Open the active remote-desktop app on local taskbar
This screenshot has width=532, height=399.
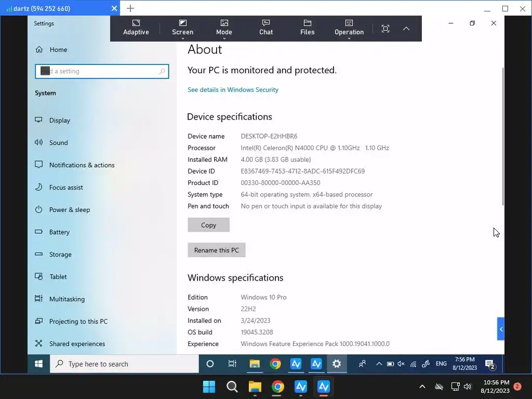coord(323,387)
